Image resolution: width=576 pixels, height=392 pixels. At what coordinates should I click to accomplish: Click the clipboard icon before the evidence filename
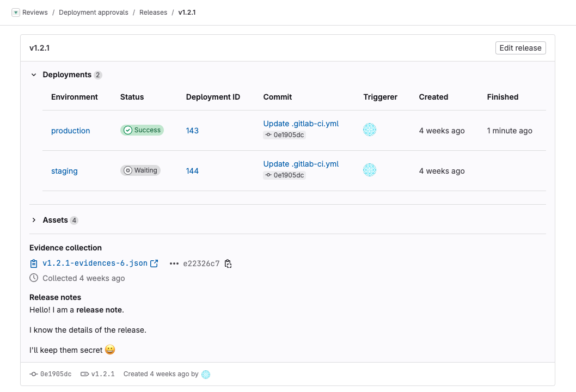(x=33, y=263)
